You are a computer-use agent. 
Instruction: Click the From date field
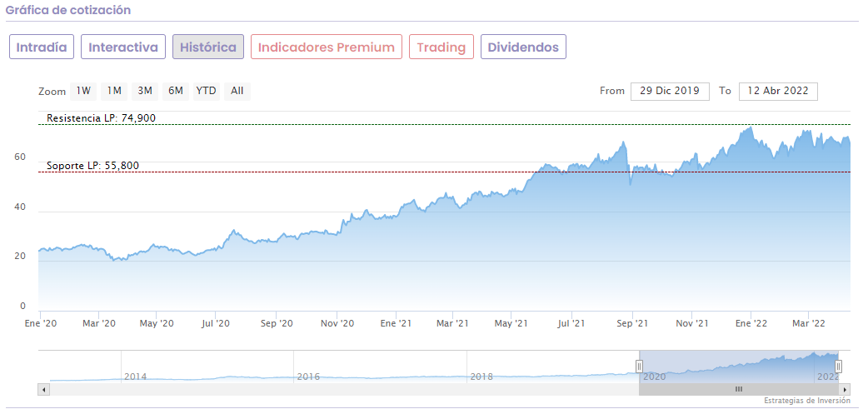(x=670, y=91)
